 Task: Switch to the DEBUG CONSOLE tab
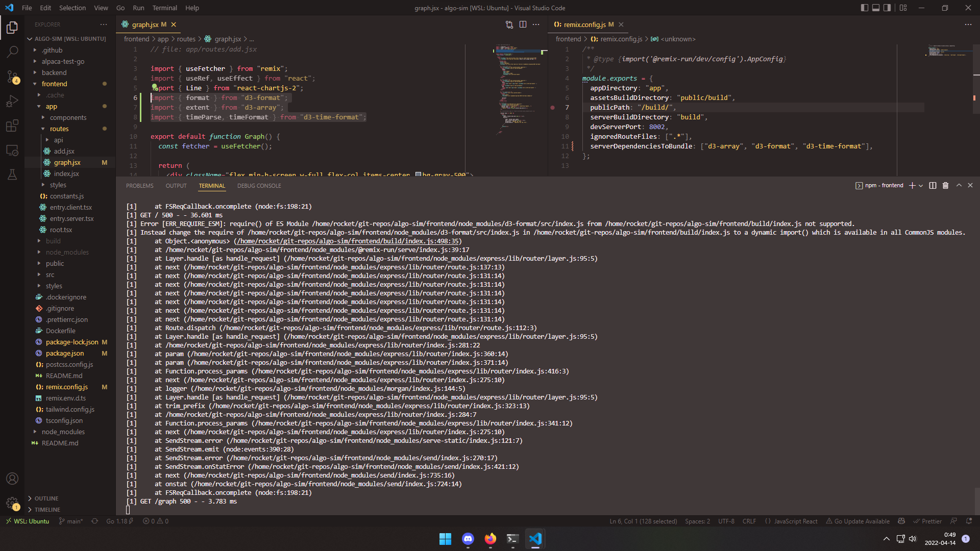pyautogui.click(x=259, y=186)
